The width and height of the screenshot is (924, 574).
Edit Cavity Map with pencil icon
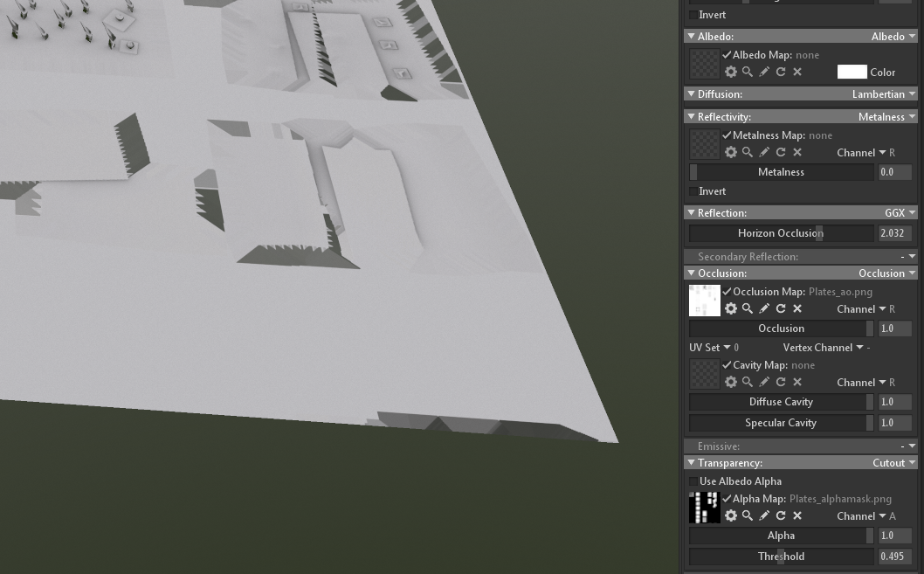(x=763, y=382)
